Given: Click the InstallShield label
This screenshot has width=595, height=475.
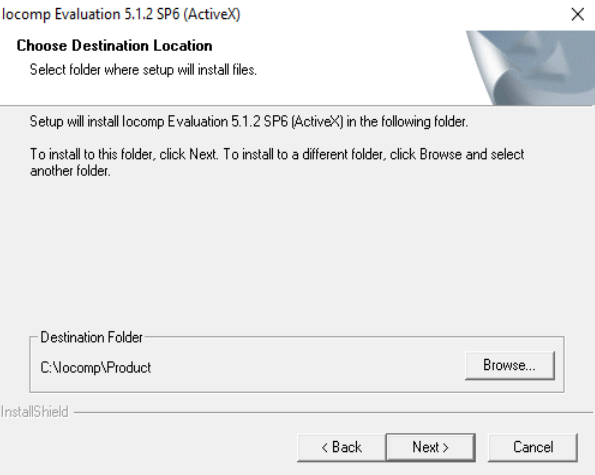Looking at the screenshot, I should pos(35,412).
